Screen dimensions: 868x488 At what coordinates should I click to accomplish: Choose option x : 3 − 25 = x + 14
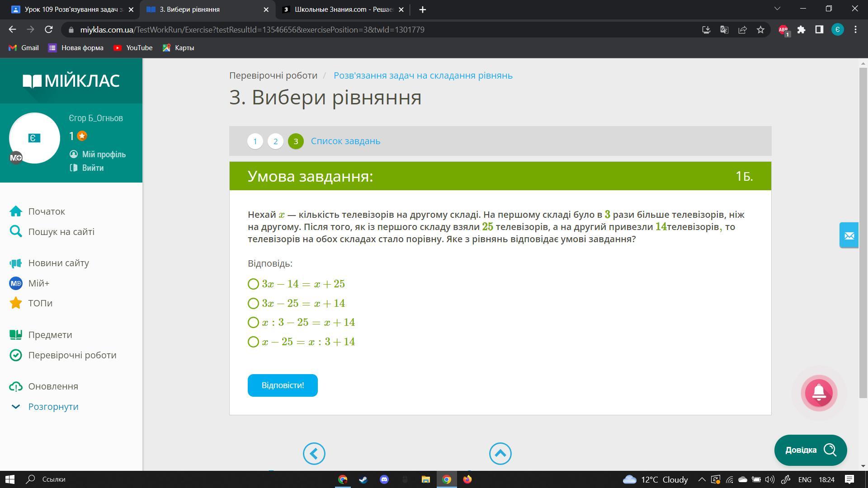(253, 322)
